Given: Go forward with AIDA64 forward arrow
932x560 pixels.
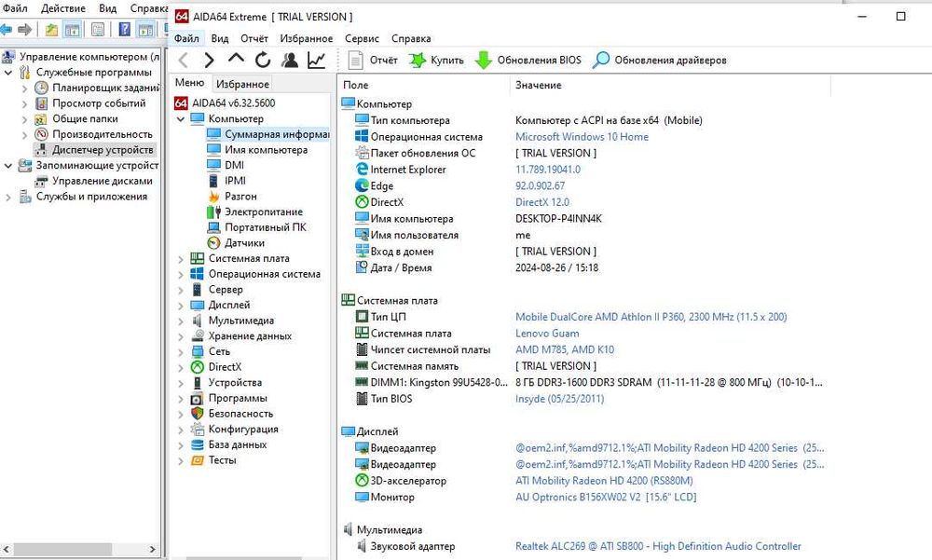Looking at the screenshot, I should 209,60.
